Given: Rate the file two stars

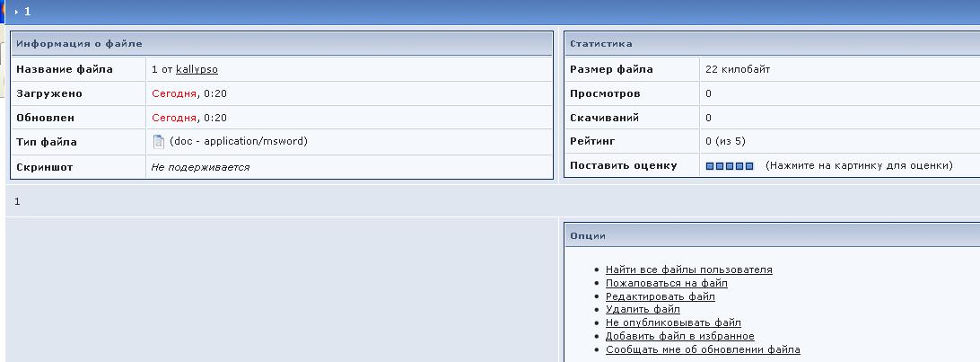Looking at the screenshot, I should coord(720,166).
